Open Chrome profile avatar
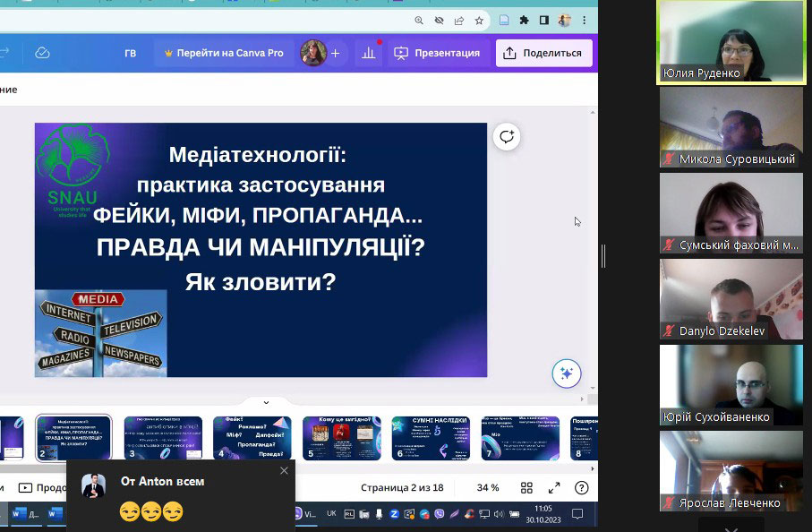This screenshot has height=532, width=812. (564, 21)
